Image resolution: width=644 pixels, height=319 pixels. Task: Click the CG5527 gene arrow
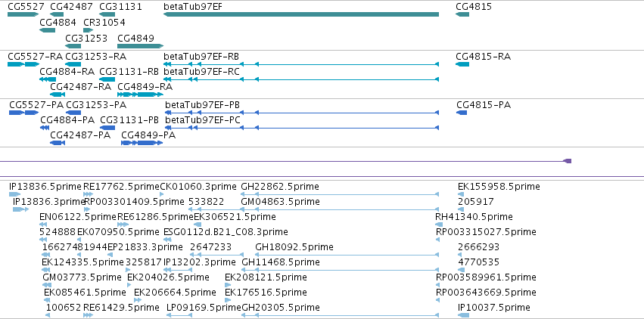[x=23, y=14]
